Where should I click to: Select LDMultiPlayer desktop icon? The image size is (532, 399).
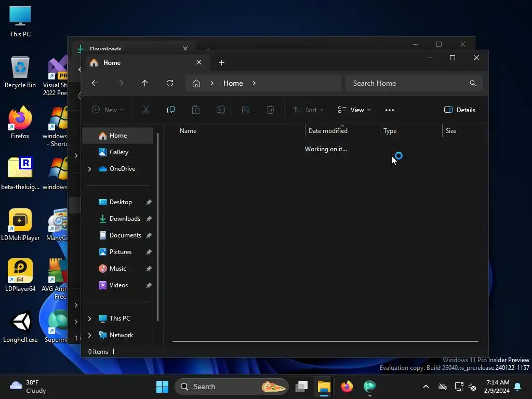[20, 224]
